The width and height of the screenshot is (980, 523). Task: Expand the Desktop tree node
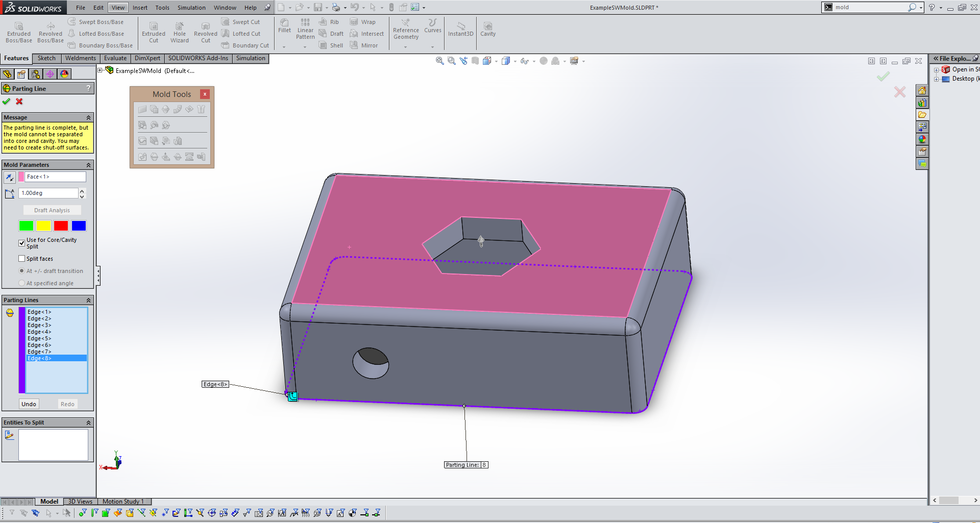[936, 79]
